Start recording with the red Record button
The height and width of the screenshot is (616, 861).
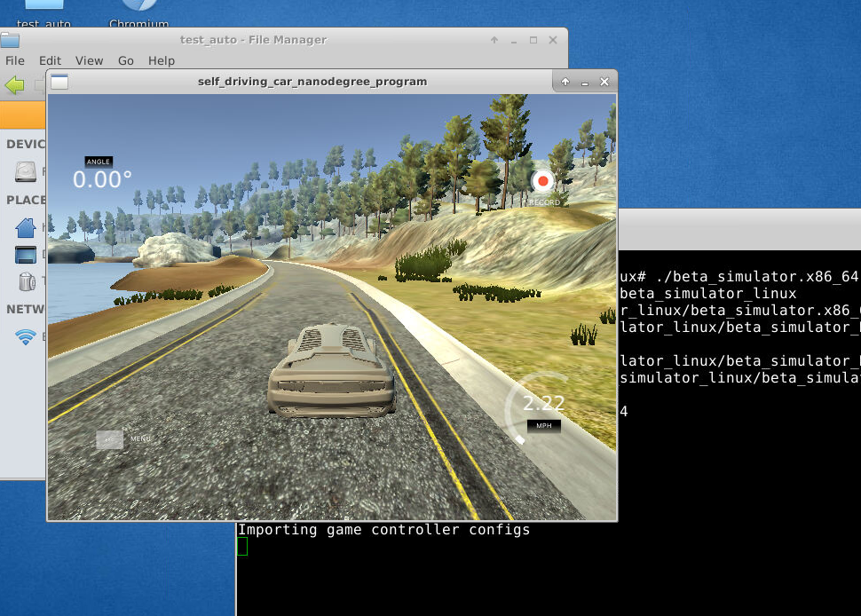[x=542, y=181]
